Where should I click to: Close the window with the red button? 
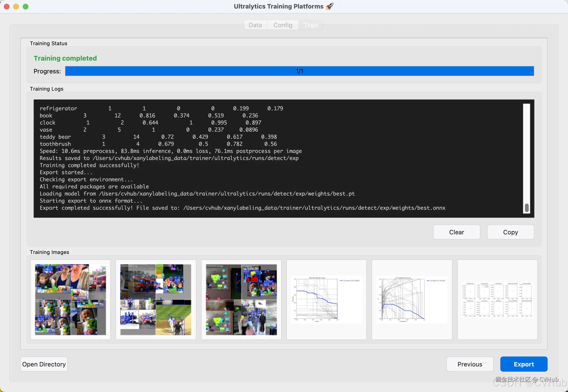pos(7,7)
